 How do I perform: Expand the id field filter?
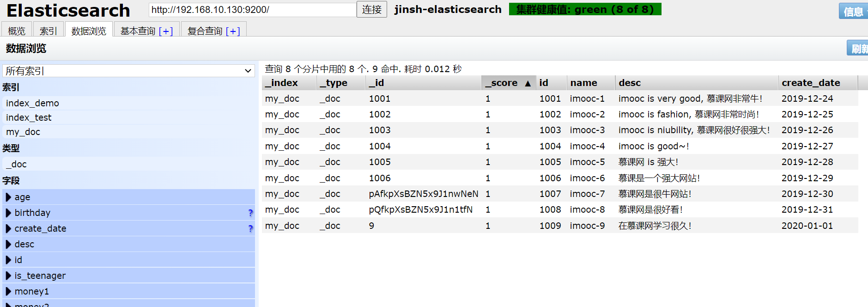pyautogui.click(x=8, y=260)
